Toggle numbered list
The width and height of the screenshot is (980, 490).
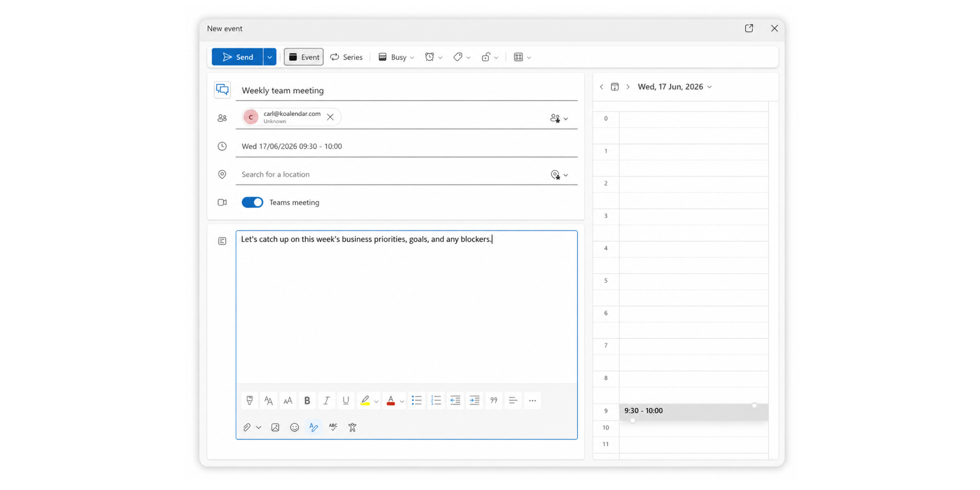[x=436, y=400]
